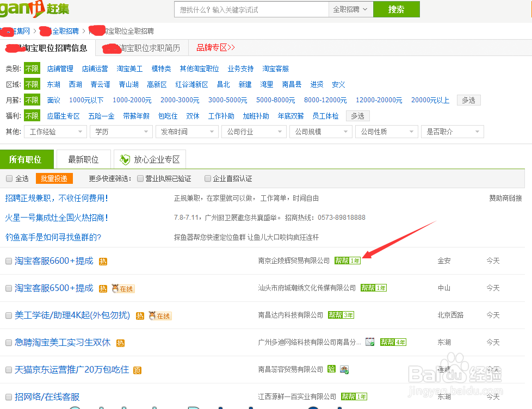Switch to the 最新职位 tab
Viewport: 532px width, 409px height.
[x=83, y=159]
